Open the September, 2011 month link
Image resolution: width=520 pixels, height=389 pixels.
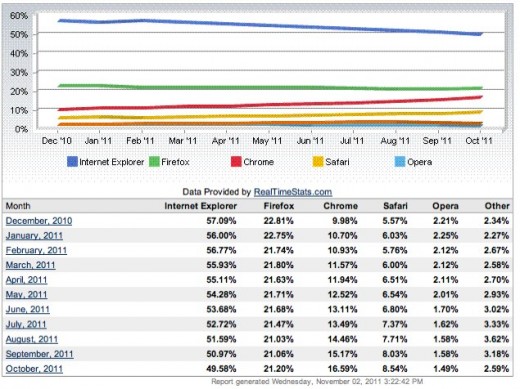[x=40, y=354]
